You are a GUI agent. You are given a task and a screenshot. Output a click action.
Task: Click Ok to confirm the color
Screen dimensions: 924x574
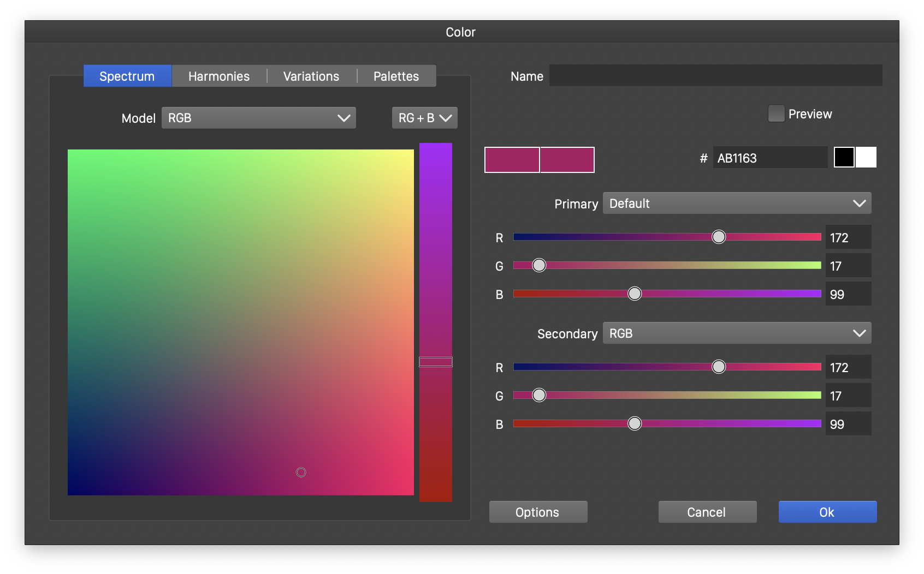click(x=827, y=512)
